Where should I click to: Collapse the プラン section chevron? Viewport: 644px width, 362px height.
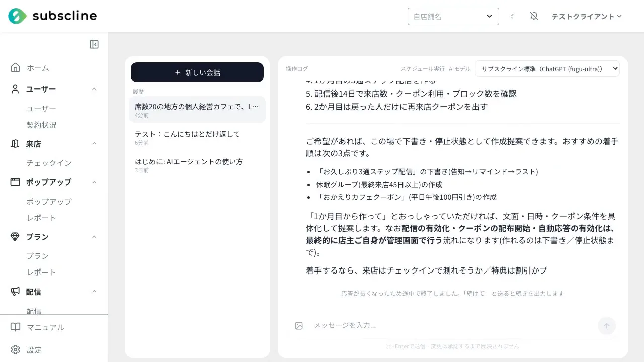(94, 237)
